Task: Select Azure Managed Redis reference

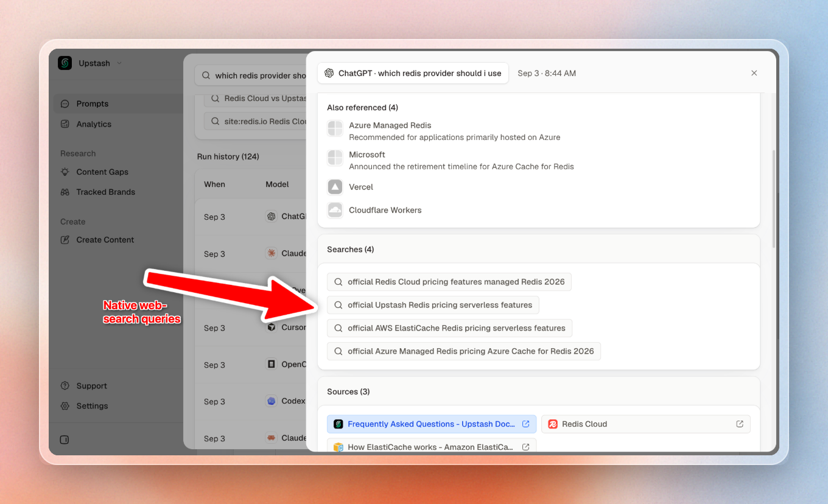Action: click(x=443, y=131)
